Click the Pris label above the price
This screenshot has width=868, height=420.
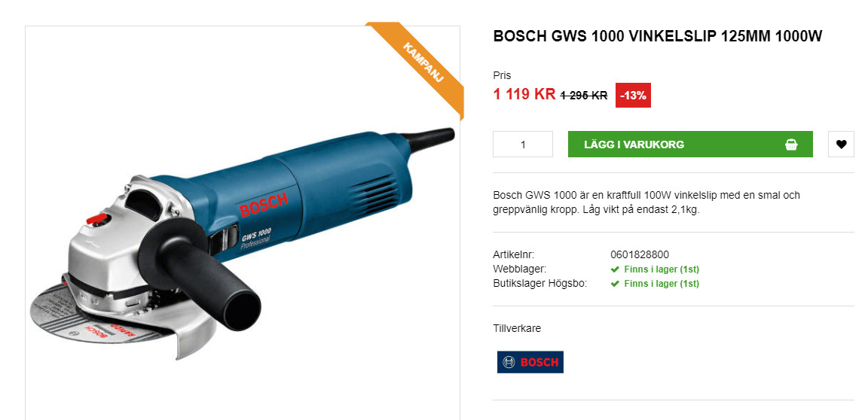502,76
